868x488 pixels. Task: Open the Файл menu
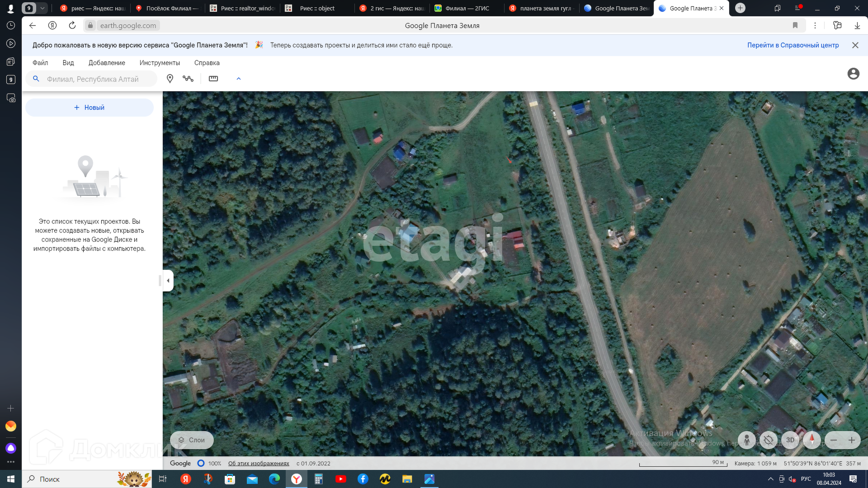point(40,63)
